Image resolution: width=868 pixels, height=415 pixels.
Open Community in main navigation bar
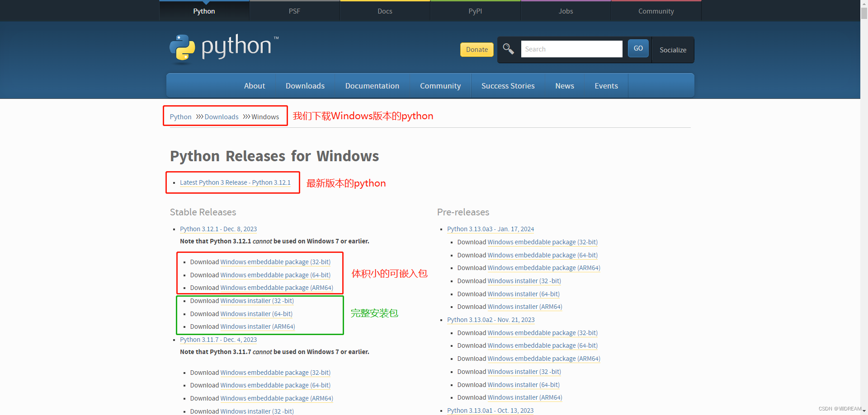point(440,86)
